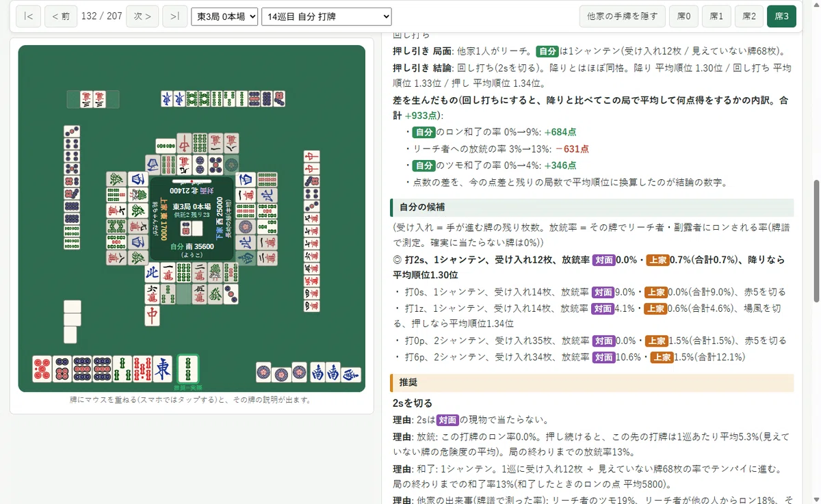
Task: Click the 中 tile in 自分's discard pond
Action: 153,316
